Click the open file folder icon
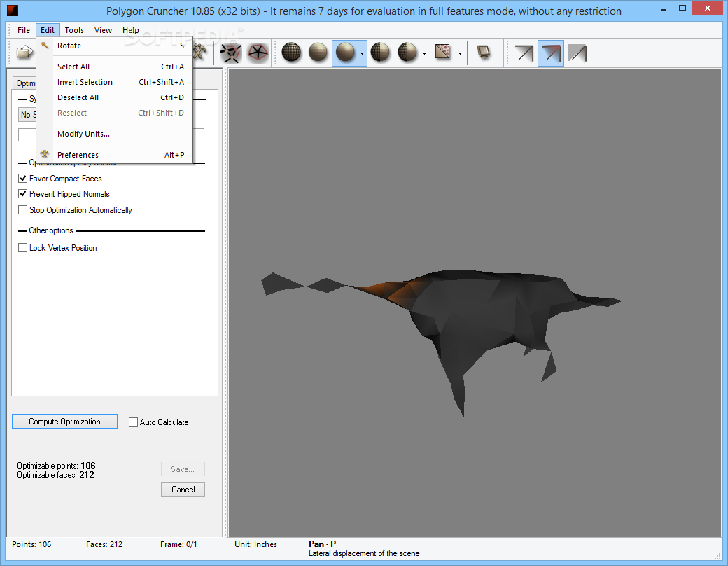The height and width of the screenshot is (566, 728). coord(24,52)
